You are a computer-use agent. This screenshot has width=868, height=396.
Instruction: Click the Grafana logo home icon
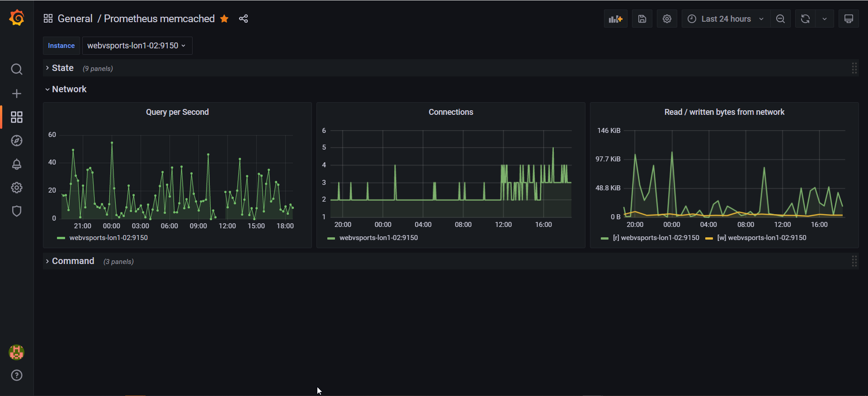click(17, 18)
